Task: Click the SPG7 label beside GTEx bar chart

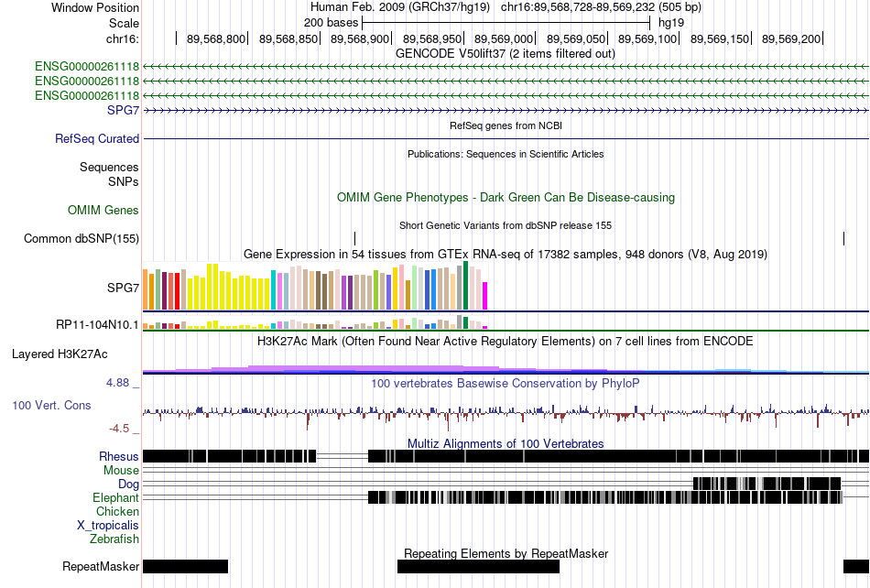Action: [124, 288]
